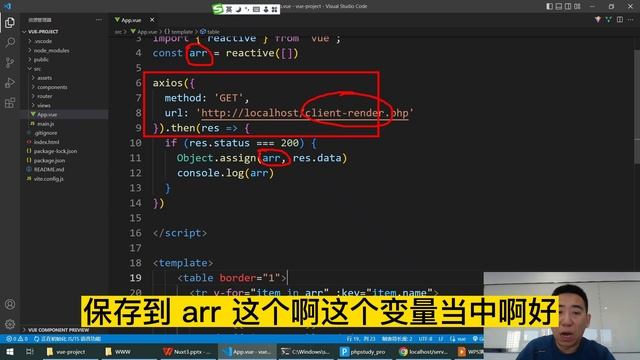Click the Task View taskbar icon
The height and width of the screenshot is (360, 640).
click(29, 351)
